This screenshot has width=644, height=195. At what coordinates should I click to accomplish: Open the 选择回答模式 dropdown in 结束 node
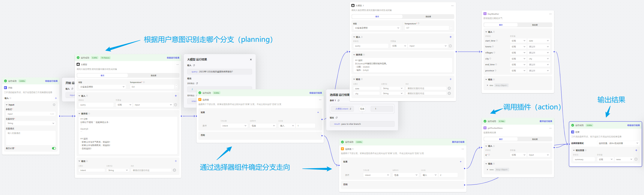tap(618, 143)
